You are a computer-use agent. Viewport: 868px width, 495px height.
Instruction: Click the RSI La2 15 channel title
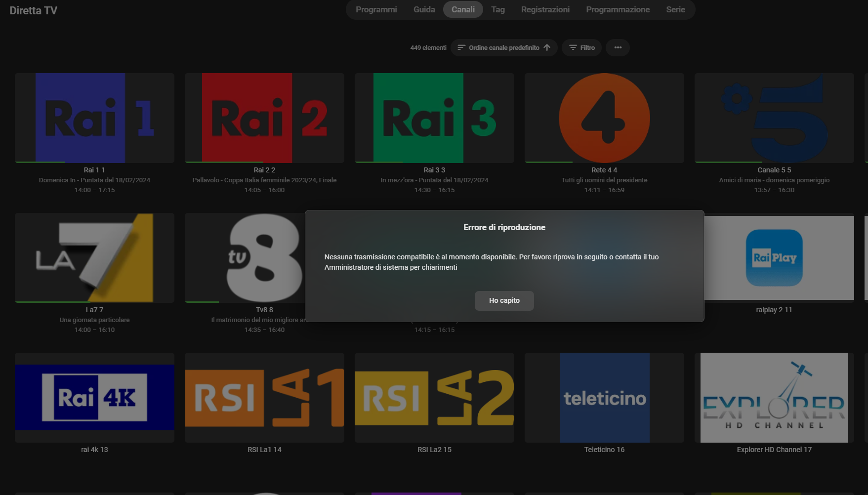pos(434,450)
